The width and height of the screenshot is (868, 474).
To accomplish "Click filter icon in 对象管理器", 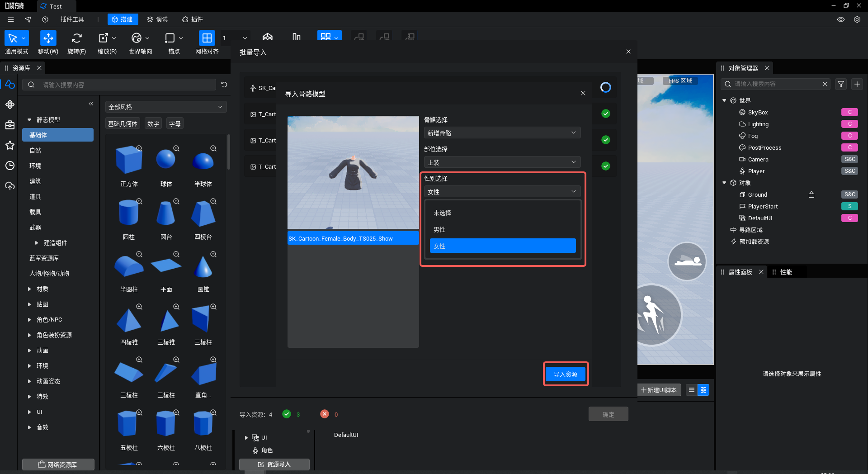I will point(841,84).
